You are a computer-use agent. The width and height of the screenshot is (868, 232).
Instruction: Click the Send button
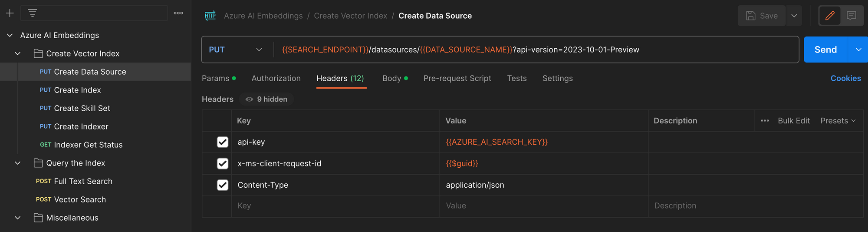(825, 50)
